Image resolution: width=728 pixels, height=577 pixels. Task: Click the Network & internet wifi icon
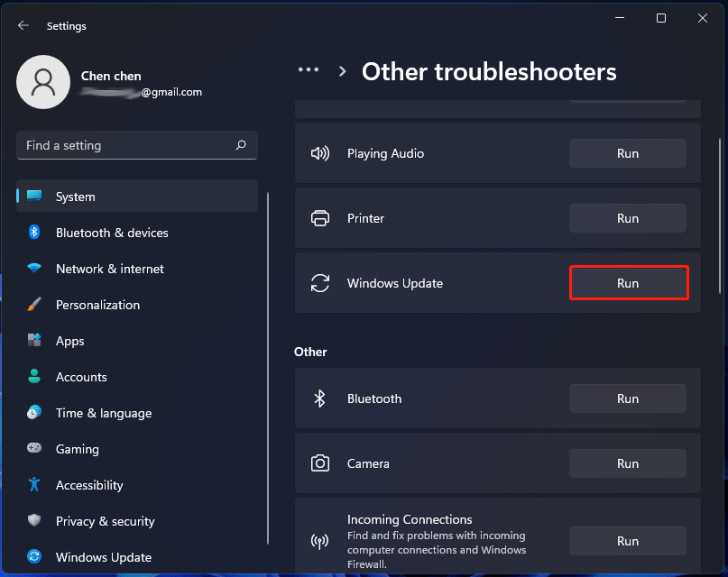tap(34, 268)
